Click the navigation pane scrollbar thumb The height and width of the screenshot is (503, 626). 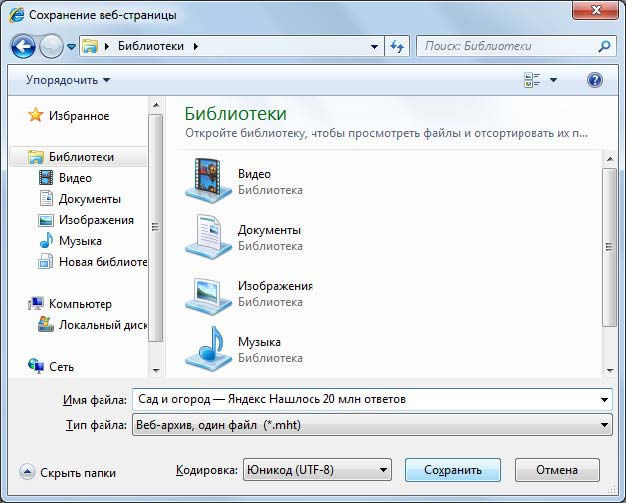pyautogui.click(x=156, y=228)
